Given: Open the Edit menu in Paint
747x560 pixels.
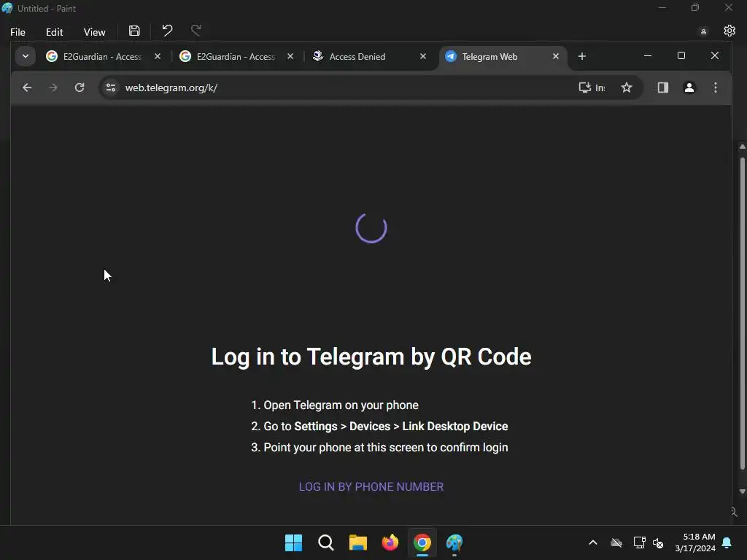Looking at the screenshot, I should [54, 32].
